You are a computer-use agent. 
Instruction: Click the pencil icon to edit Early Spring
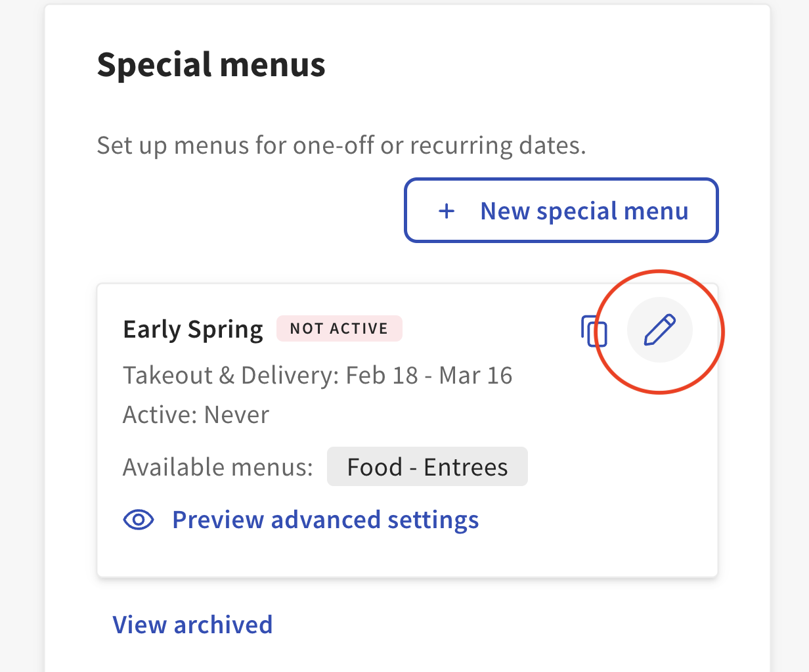click(x=660, y=330)
